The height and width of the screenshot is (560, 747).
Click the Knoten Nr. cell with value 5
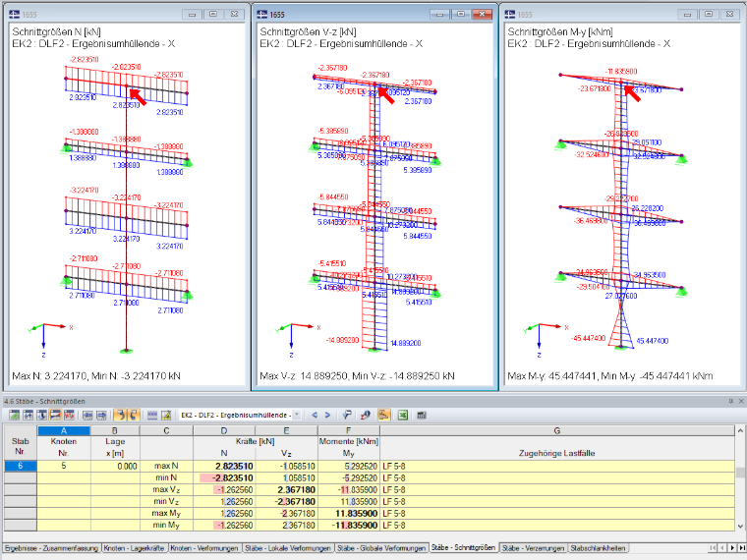(x=63, y=467)
